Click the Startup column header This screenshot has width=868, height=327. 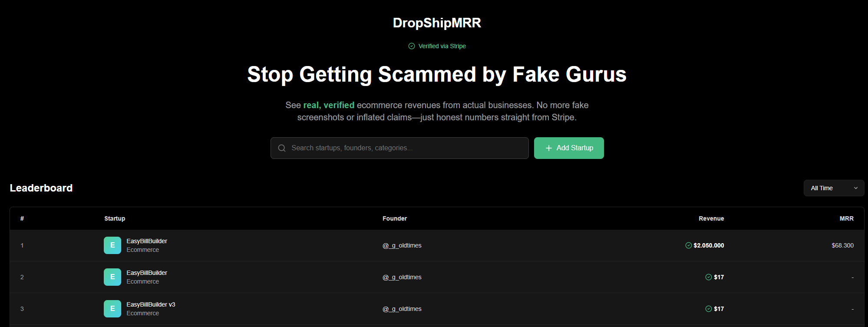[x=115, y=218]
